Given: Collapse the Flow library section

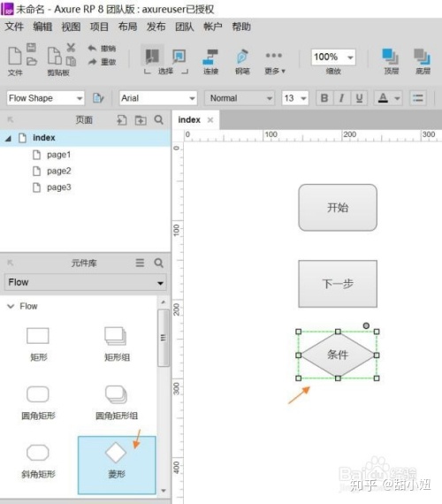Looking at the screenshot, I should (11, 306).
